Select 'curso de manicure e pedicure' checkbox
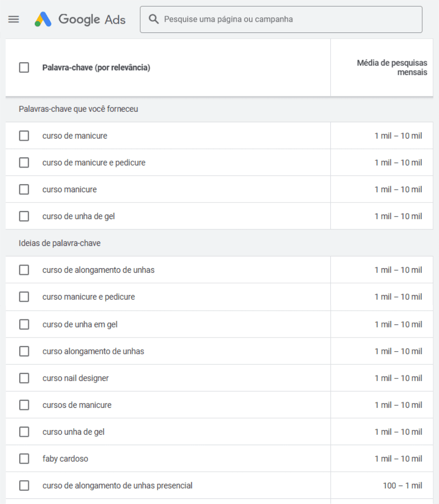Screen dimensions: 439x504 click(x=24, y=162)
